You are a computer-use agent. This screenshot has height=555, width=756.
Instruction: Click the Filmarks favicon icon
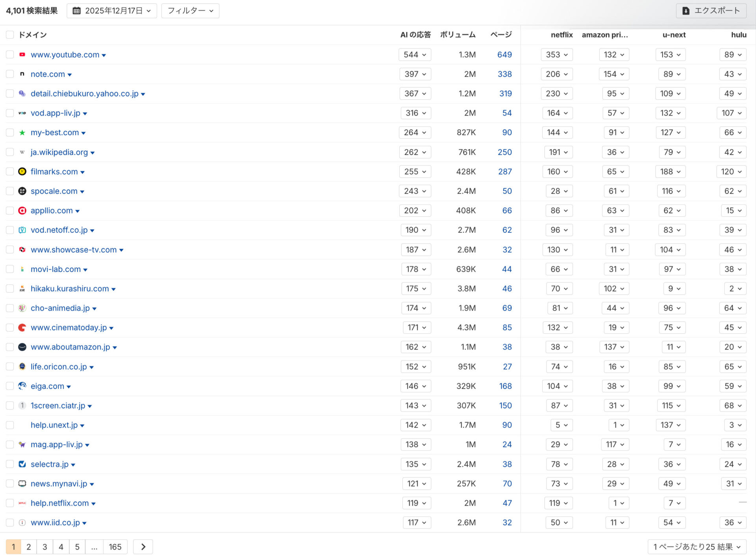tap(22, 171)
